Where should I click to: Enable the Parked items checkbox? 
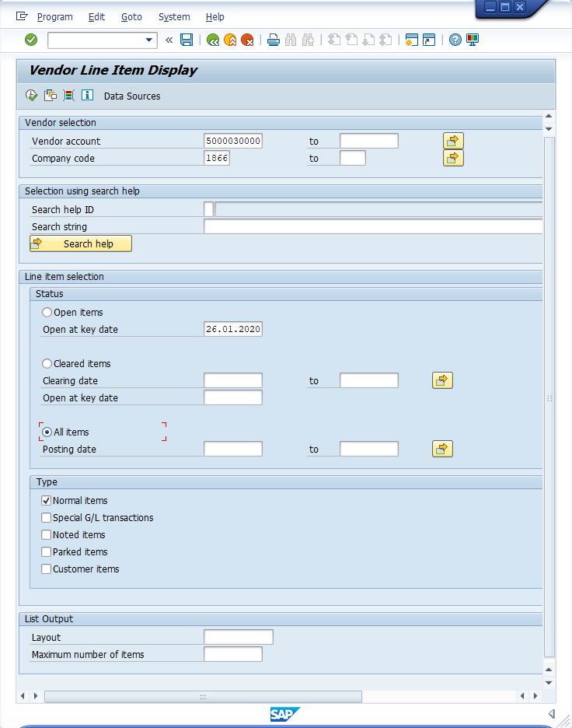(x=47, y=551)
